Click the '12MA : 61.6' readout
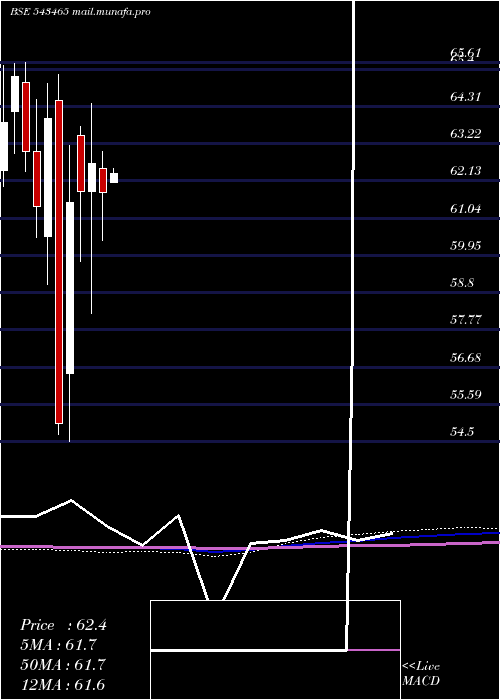 63,684
